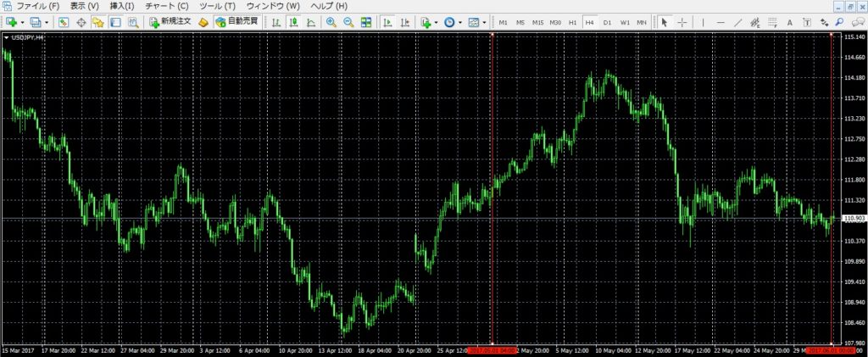Select the trendline drawing tool
The image size is (868, 357).
click(x=737, y=22)
